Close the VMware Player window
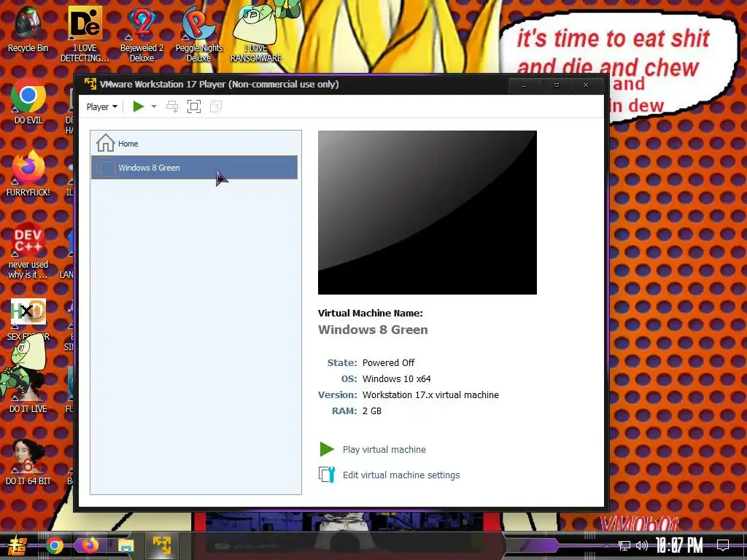 pyautogui.click(x=586, y=85)
